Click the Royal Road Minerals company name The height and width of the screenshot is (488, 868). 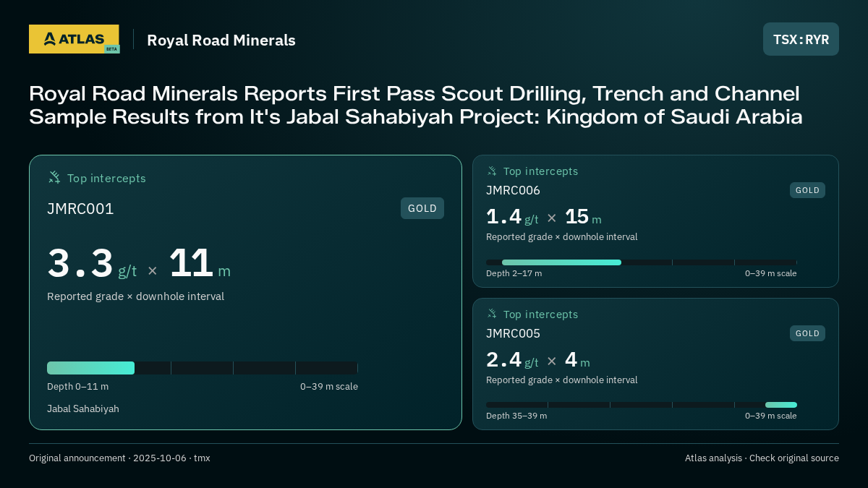[x=221, y=40]
